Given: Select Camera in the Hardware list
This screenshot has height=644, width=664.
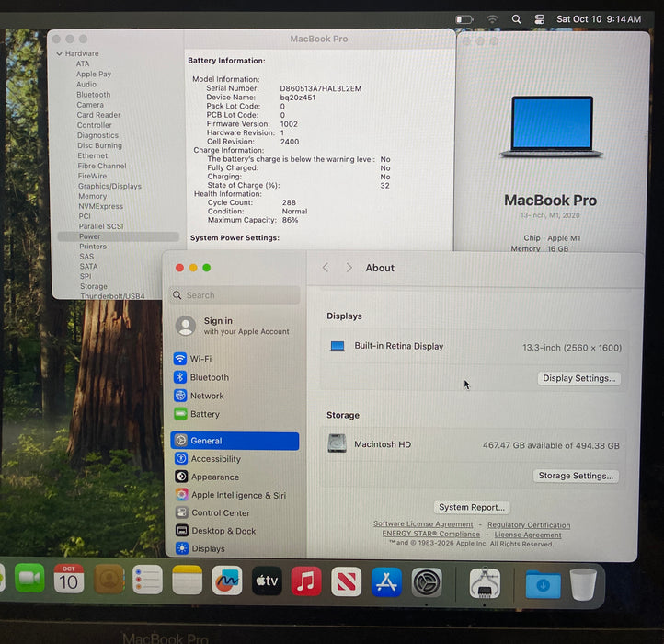Looking at the screenshot, I should [x=90, y=105].
